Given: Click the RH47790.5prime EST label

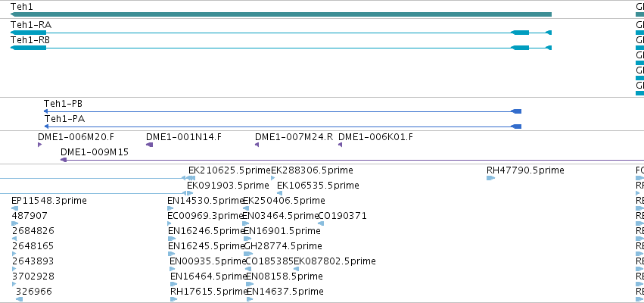Looking at the screenshot, I should coord(525,170).
